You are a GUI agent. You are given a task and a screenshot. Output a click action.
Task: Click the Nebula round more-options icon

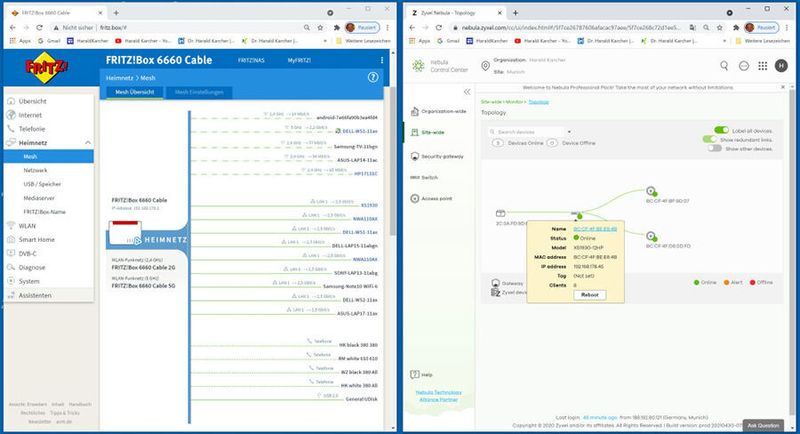[x=744, y=66]
